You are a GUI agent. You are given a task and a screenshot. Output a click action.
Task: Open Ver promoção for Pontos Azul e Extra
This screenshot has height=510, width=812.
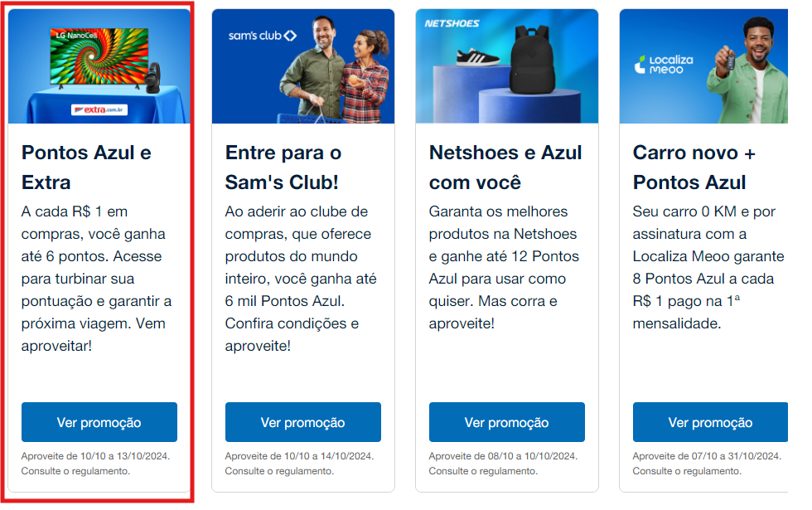99,422
